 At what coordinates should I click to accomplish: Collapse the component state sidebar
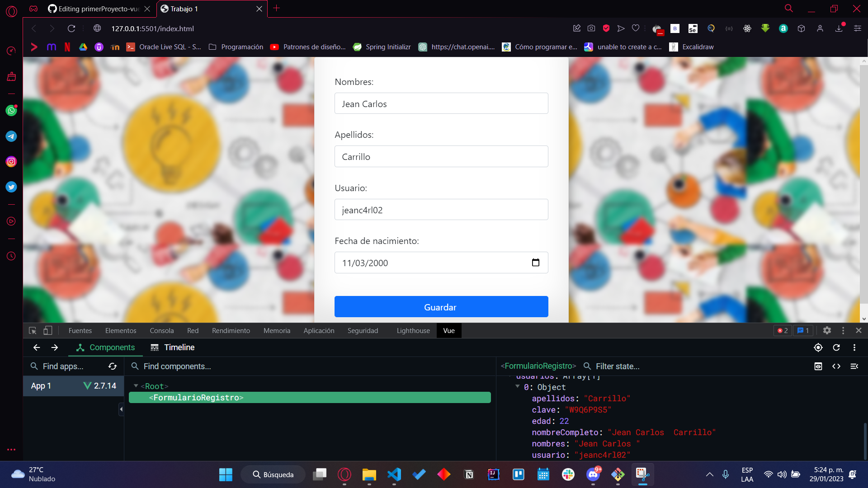pyautogui.click(x=855, y=366)
